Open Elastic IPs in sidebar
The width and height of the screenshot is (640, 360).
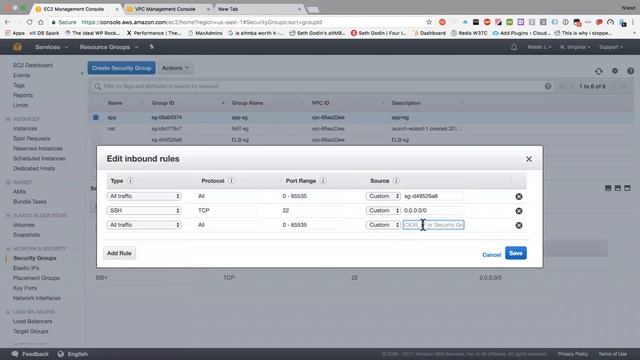click(26, 268)
